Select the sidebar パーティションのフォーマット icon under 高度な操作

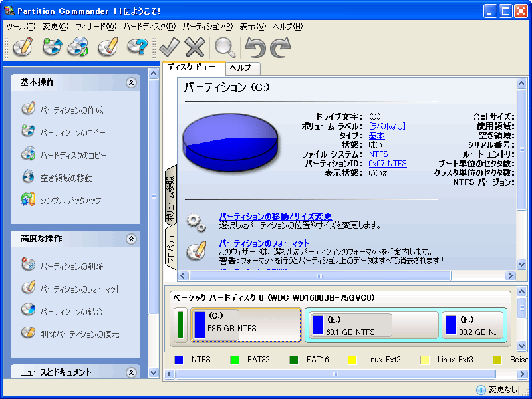tap(28, 287)
